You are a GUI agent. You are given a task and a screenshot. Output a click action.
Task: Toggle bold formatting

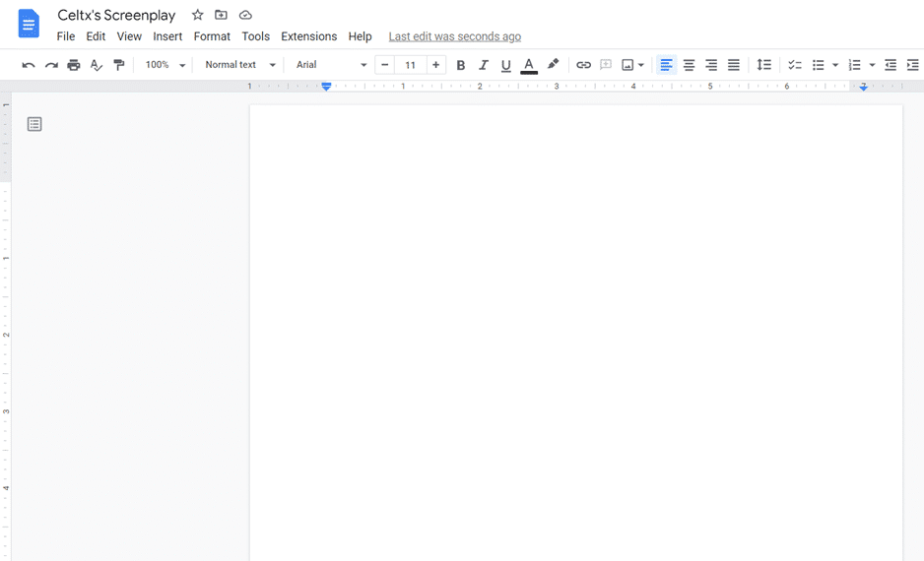(460, 65)
